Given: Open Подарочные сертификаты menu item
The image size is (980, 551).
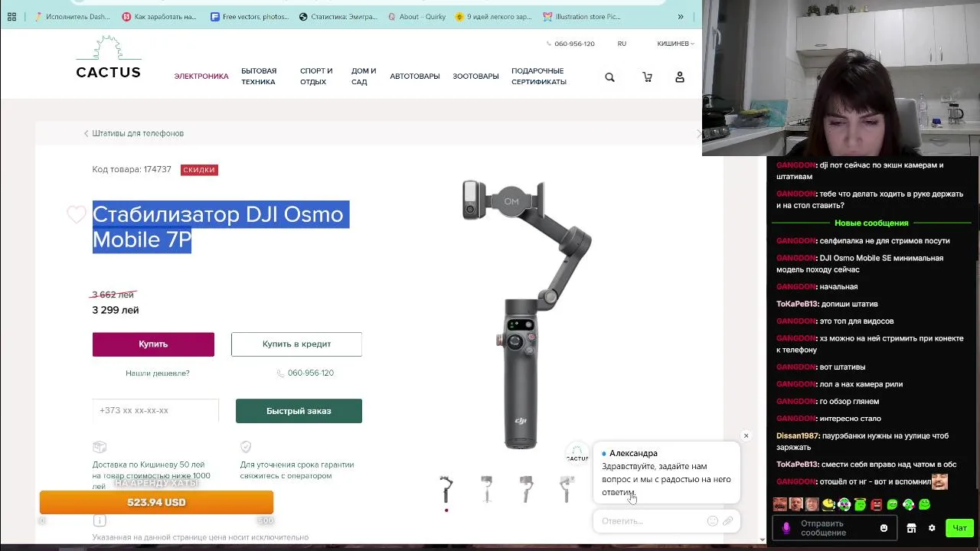Looking at the screenshot, I should tap(539, 77).
